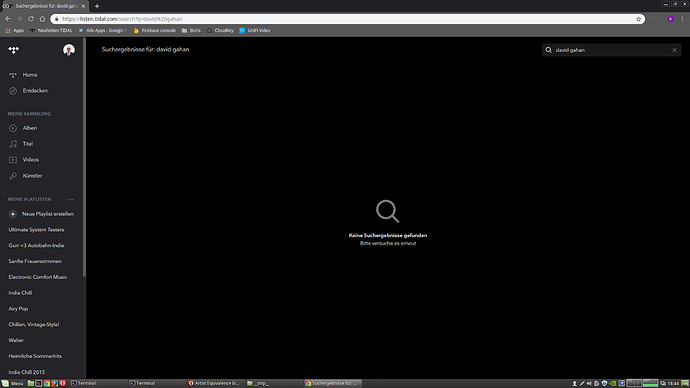Image resolution: width=690 pixels, height=388 pixels.
Task: Click the Chrome profile icon in toolbar
Action: (x=670, y=19)
